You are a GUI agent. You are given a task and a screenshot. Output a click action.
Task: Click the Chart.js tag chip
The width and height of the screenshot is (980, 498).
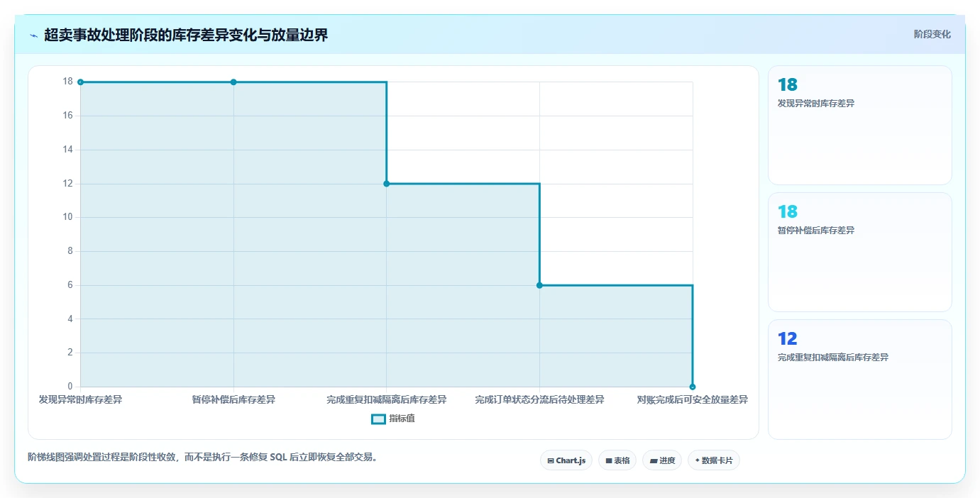pyautogui.click(x=566, y=460)
